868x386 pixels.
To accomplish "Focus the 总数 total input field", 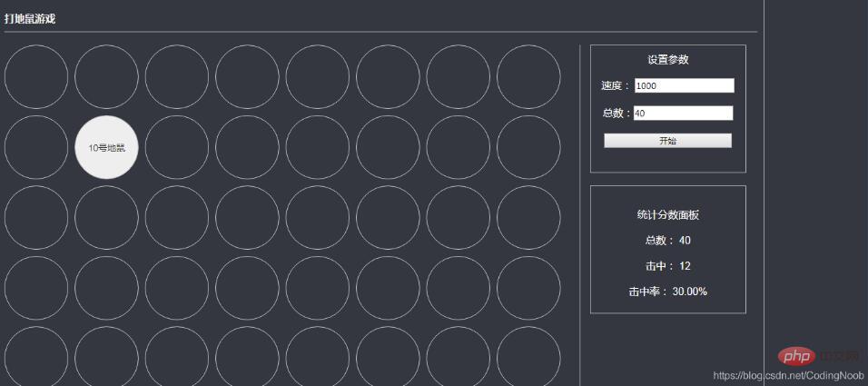I will click(x=683, y=113).
